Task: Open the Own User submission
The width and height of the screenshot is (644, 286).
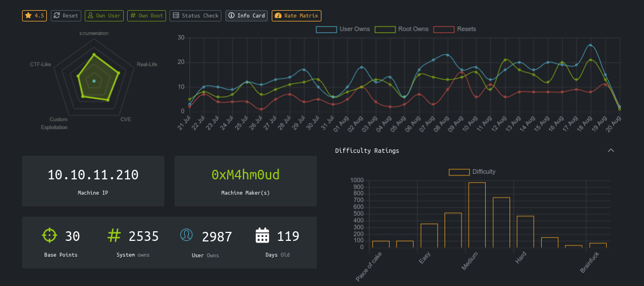Action: tap(104, 16)
